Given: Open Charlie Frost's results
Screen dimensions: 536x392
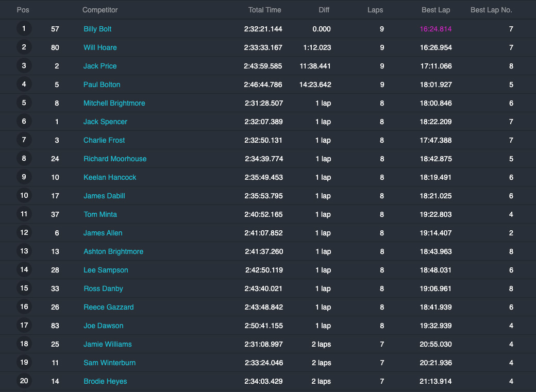Looking at the screenshot, I should [x=104, y=140].
